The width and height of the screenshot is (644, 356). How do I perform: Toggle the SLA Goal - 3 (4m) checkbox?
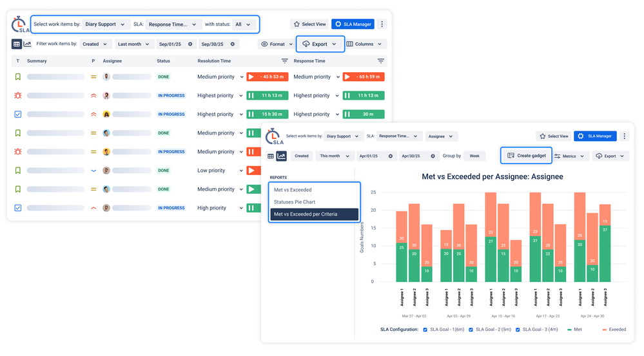(x=518, y=330)
